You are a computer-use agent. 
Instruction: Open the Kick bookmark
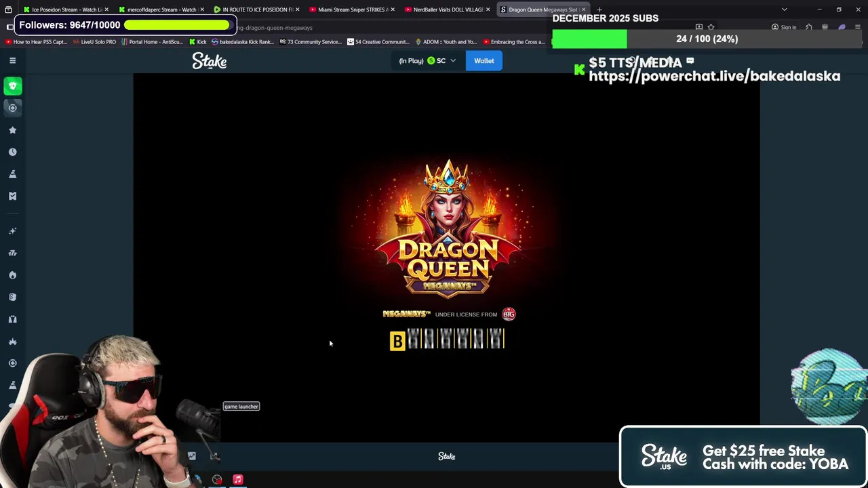pos(197,42)
